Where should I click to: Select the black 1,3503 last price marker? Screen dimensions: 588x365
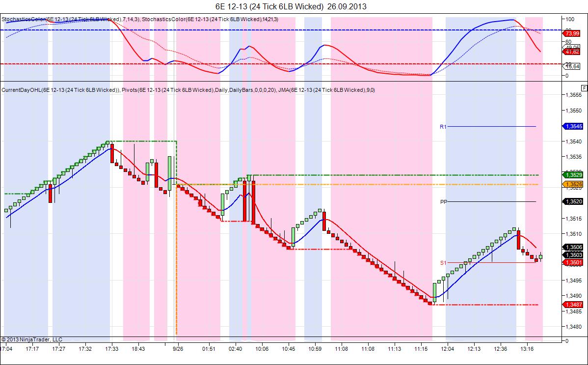(x=573, y=255)
